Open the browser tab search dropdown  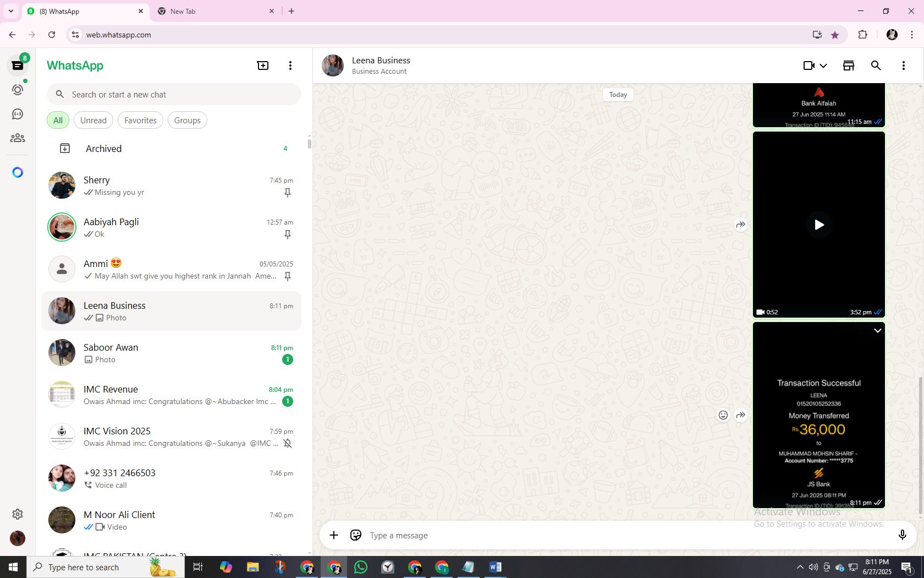click(10, 11)
